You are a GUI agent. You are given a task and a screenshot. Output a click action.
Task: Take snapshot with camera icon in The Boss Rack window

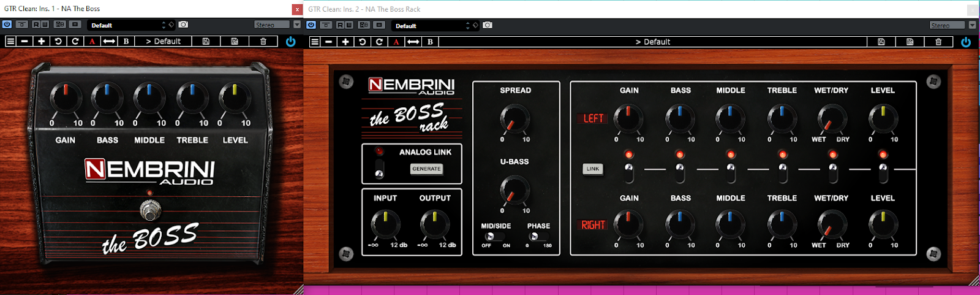[x=488, y=25]
